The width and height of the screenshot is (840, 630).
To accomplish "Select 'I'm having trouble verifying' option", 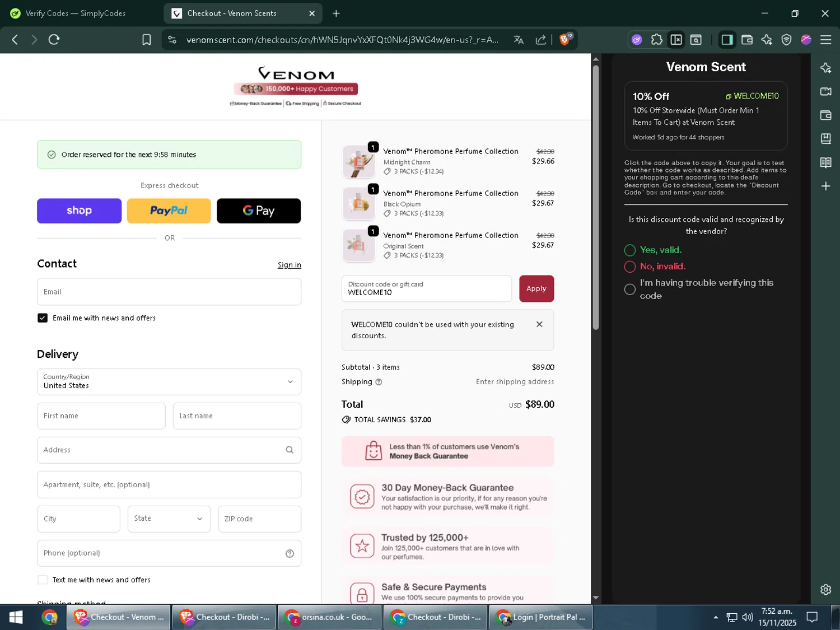I will tap(630, 290).
